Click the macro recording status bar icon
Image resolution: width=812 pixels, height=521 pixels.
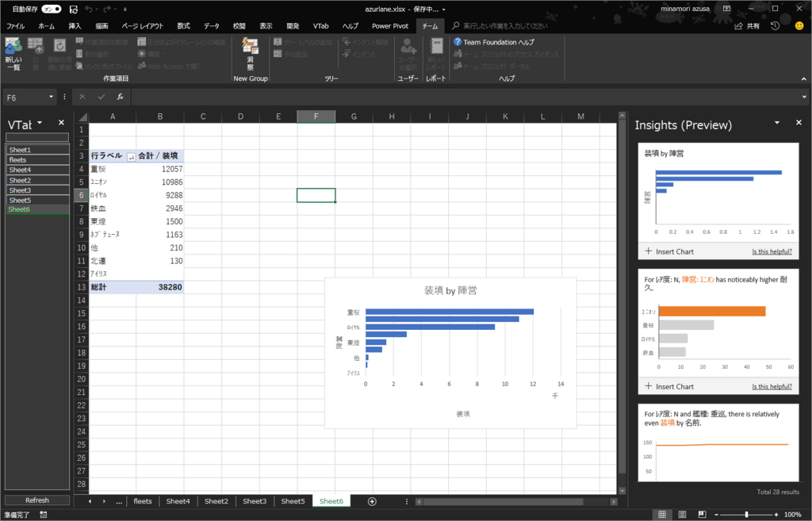[44, 515]
